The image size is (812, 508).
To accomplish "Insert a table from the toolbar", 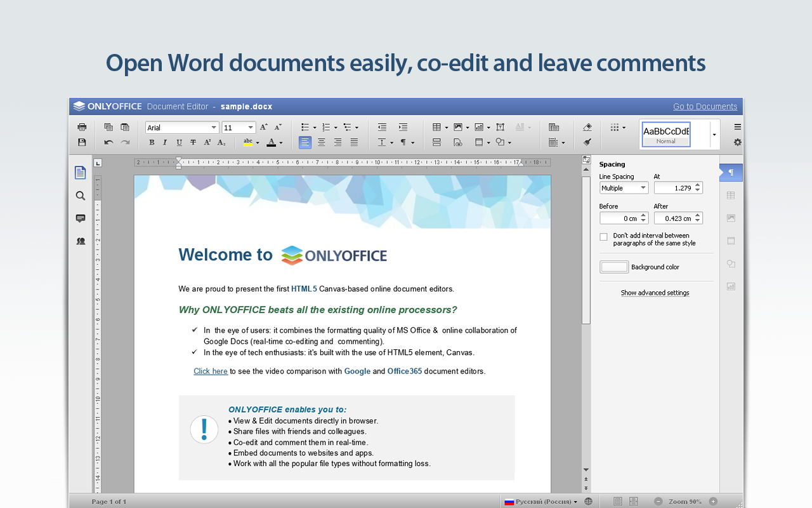I will [436, 127].
